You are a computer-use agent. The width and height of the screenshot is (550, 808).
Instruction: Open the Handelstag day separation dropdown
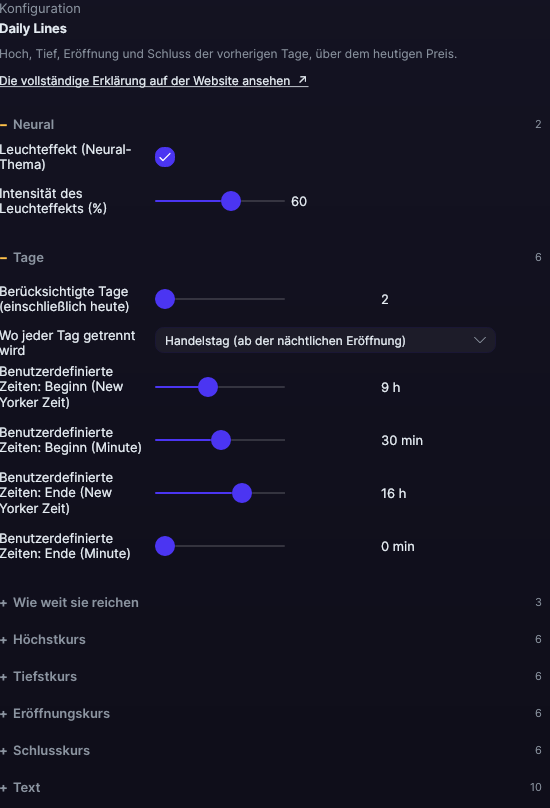325,341
